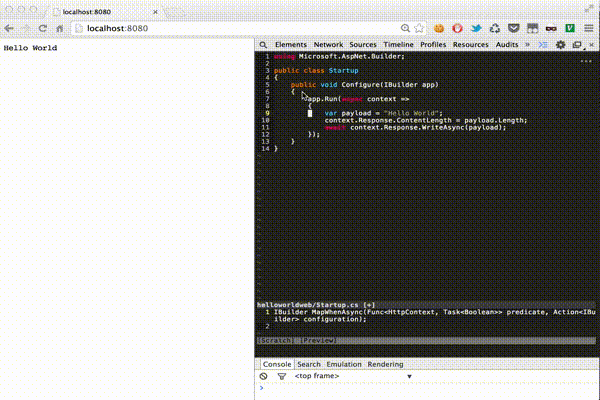Image resolution: width=600 pixels, height=400 pixels.
Task: Go back with the browser back arrow
Action: pos(9,28)
